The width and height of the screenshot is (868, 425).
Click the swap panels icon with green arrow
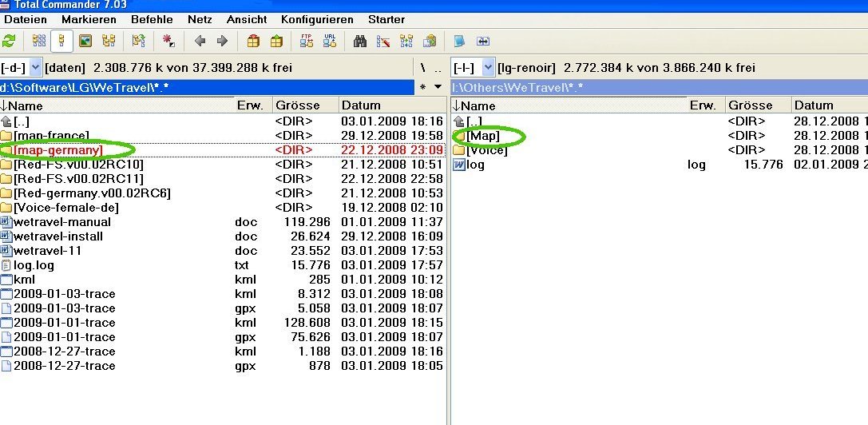click(138, 41)
